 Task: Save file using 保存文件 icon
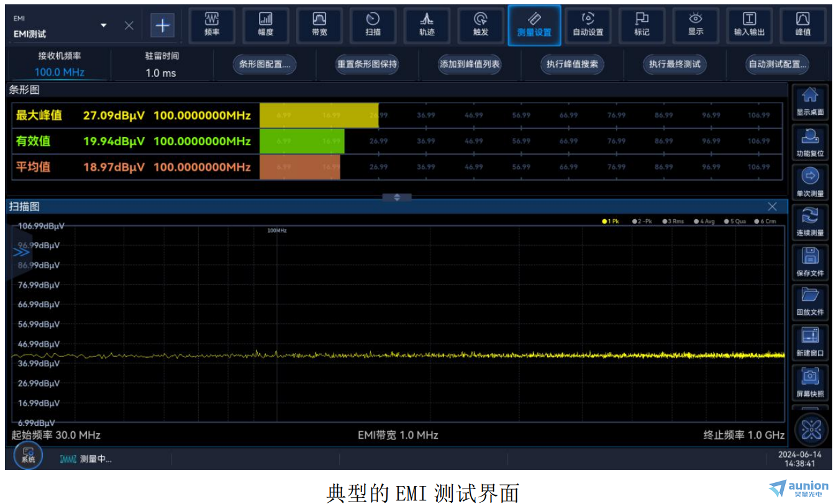pyautogui.click(x=810, y=262)
